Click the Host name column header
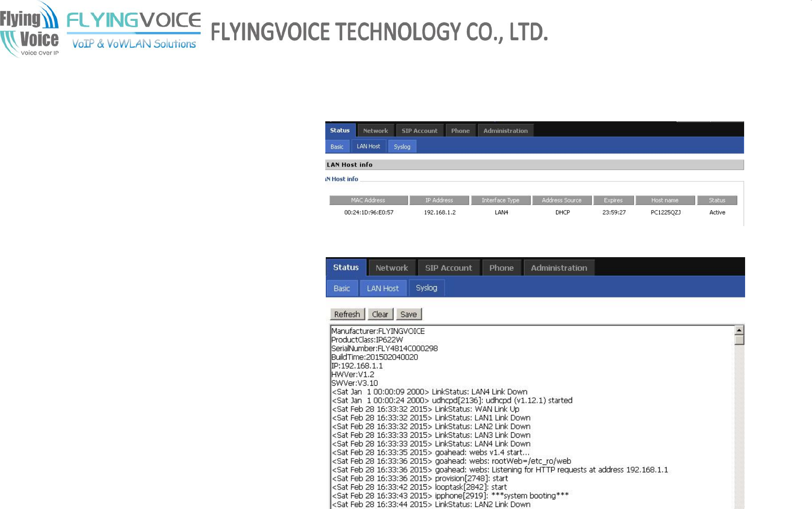 click(x=665, y=200)
